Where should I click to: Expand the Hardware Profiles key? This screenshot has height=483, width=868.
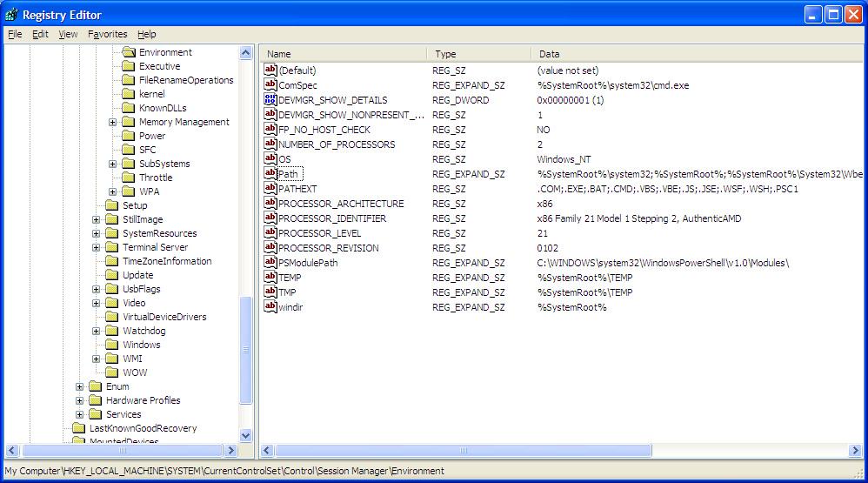click(x=80, y=400)
